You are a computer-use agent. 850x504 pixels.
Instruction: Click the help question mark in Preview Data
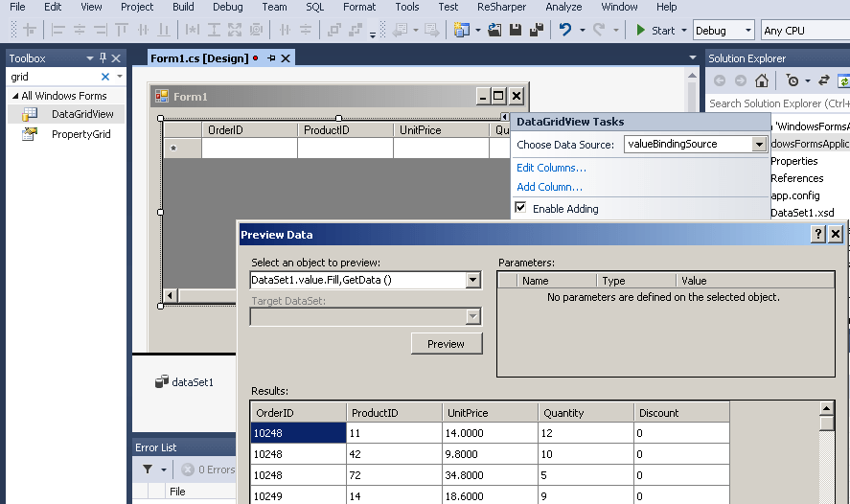click(x=818, y=234)
